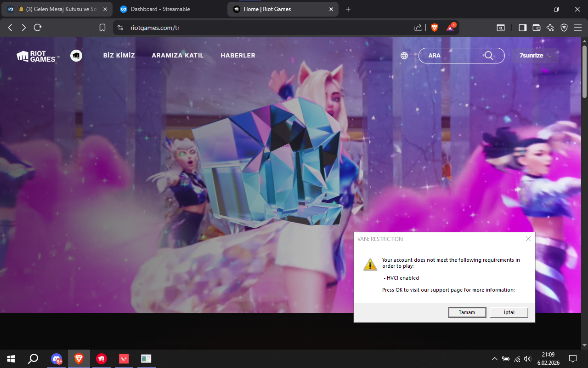Open the Brave Wallet
Viewport: 588px width, 368px height.
coord(536,28)
